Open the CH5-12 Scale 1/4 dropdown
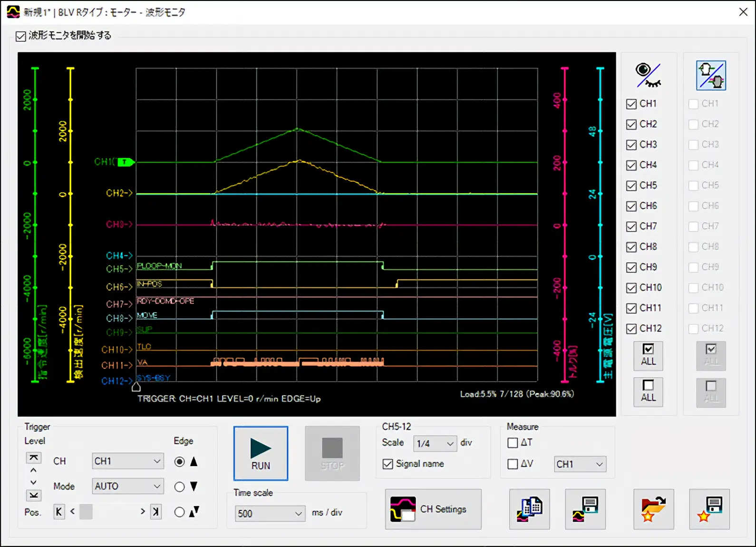 [435, 443]
